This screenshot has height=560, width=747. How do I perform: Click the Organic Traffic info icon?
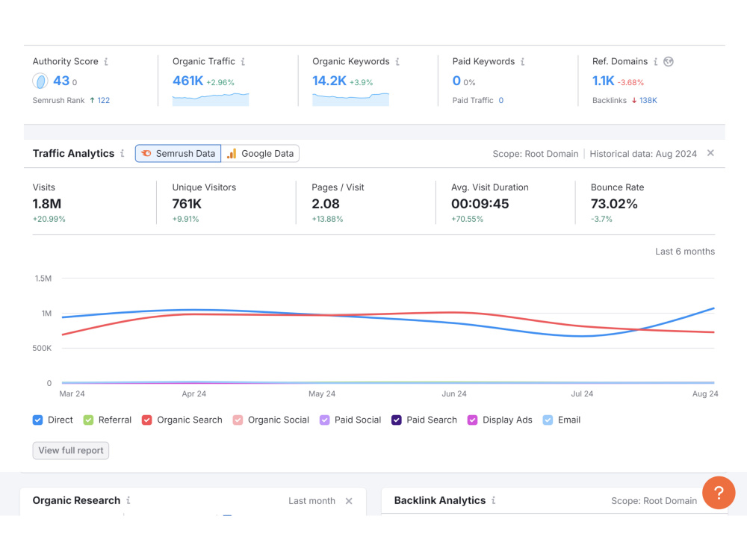pyautogui.click(x=243, y=61)
